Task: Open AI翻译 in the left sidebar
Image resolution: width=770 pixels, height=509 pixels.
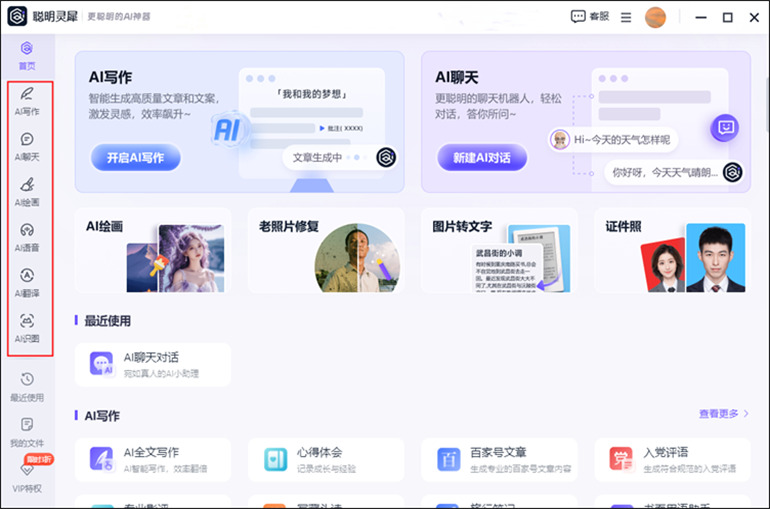Action: 27,283
